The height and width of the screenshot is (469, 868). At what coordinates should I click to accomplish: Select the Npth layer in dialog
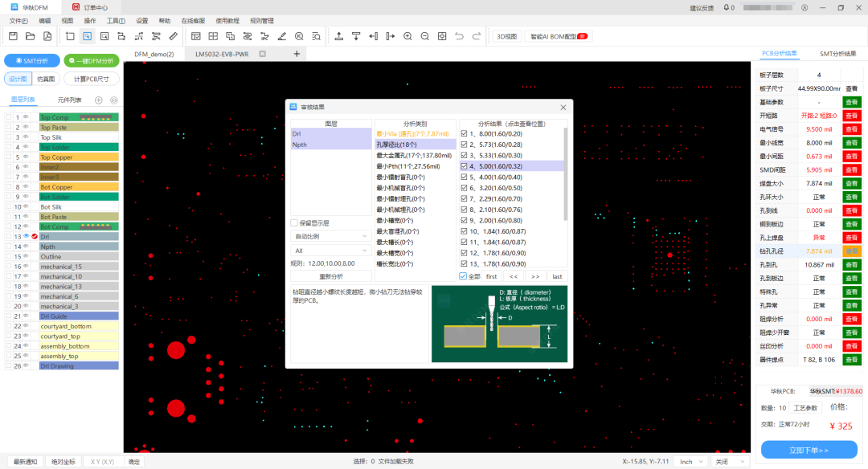point(331,145)
